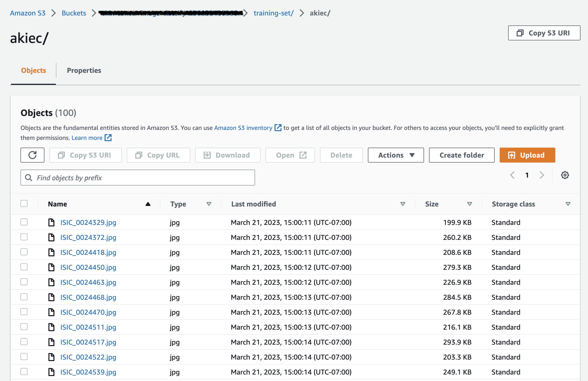Click file icon for ISIC_0024470.jpg

[x=51, y=312]
